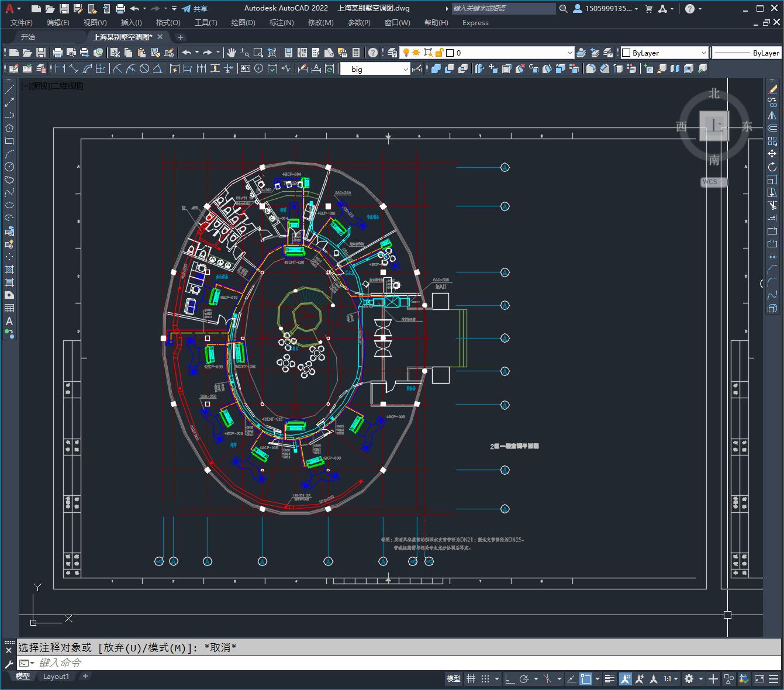Select the Rotate tool in modify toolbar
The image size is (784, 690).
(772, 167)
